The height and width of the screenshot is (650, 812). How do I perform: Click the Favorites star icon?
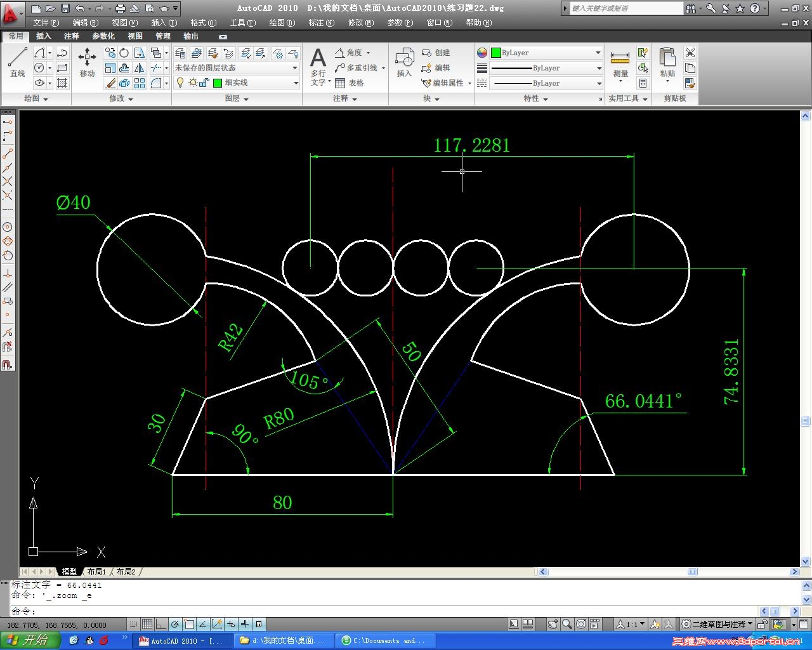point(740,8)
